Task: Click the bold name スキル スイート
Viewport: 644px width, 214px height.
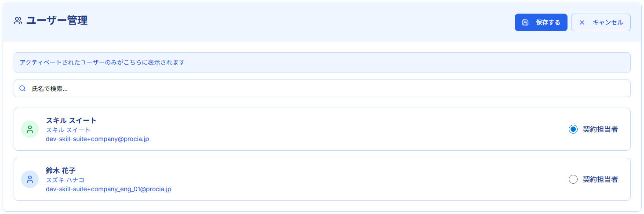Action: tap(71, 120)
